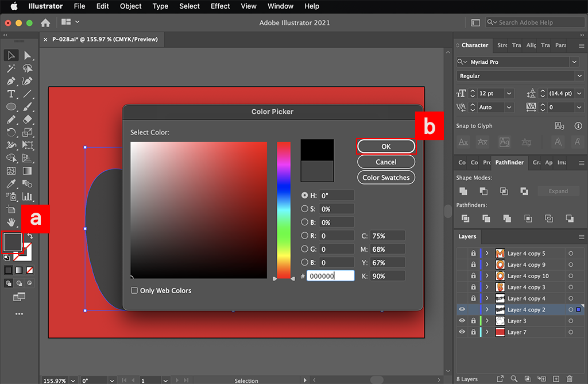
Task: Click Unite shape mode in Pathfinder
Action: point(463,191)
